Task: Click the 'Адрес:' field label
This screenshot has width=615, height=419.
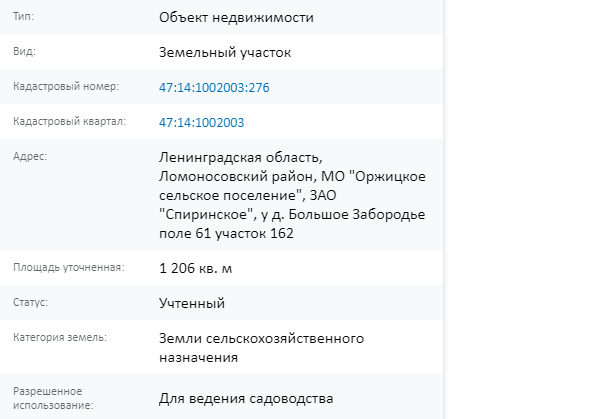Action: [x=30, y=156]
